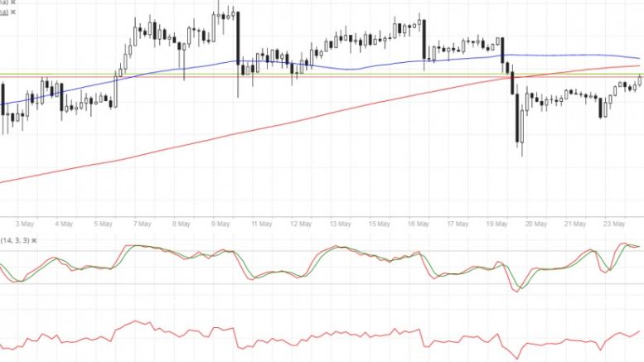This screenshot has height=362, width=644.
Task: Remove the second moving average indicator
Action: pyautogui.click(x=12, y=12)
